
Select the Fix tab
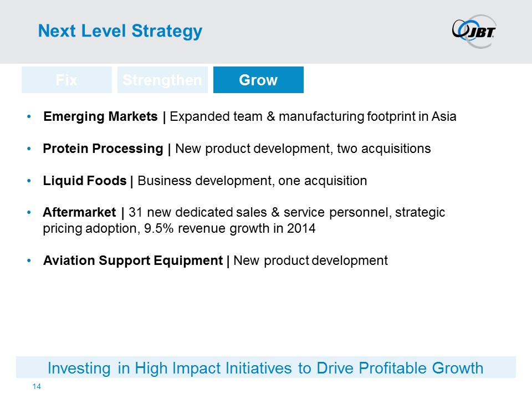(x=66, y=80)
